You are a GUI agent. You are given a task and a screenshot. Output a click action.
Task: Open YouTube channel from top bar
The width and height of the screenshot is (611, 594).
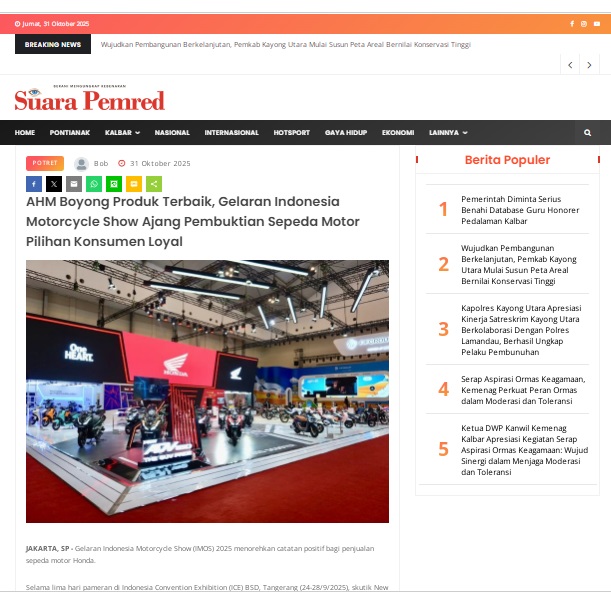pos(596,24)
